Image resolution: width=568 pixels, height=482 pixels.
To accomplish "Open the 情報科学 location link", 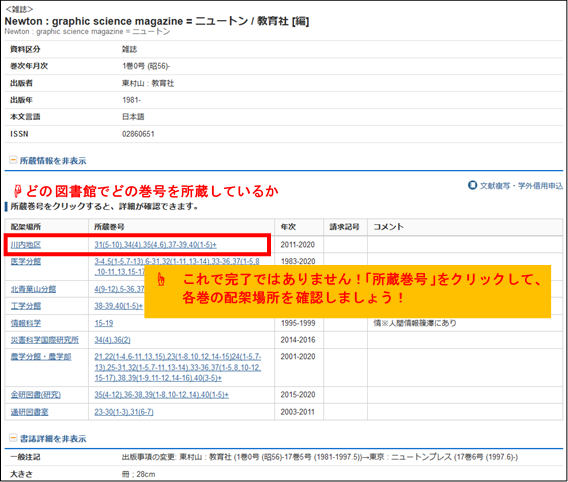I will [26, 323].
